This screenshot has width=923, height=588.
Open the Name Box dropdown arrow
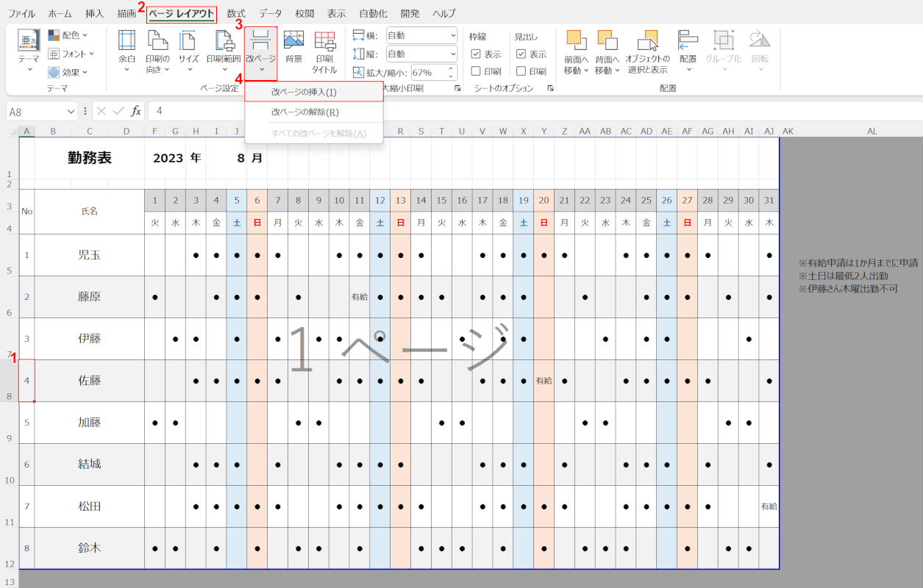point(71,111)
